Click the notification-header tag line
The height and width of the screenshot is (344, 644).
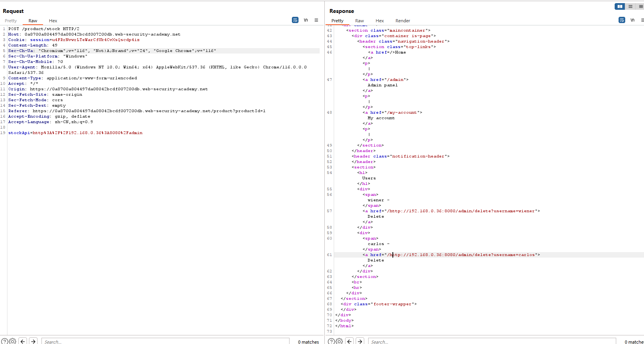401,156
